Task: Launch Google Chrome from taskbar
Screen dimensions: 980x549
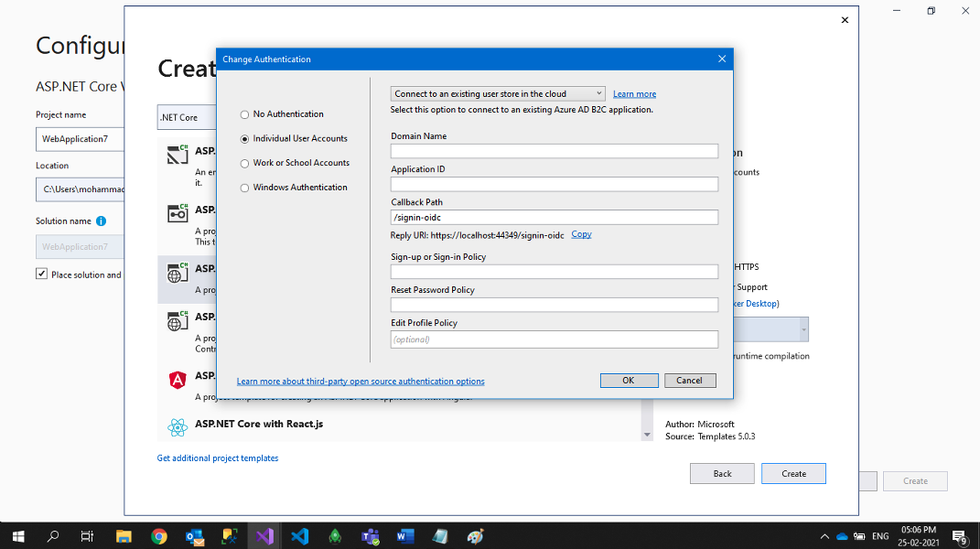Action: coord(159,536)
